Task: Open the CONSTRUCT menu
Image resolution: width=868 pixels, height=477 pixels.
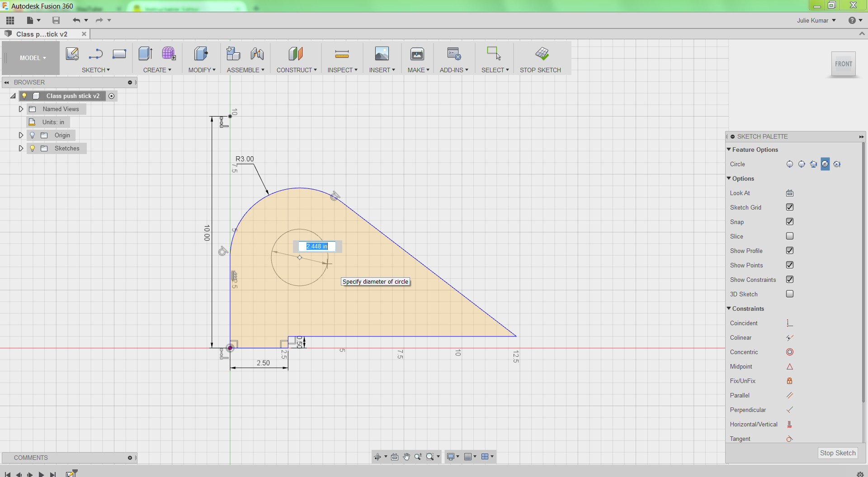Action: pyautogui.click(x=297, y=70)
